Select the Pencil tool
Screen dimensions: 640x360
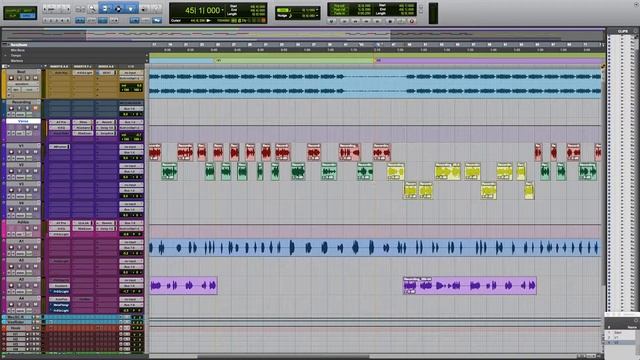click(156, 9)
